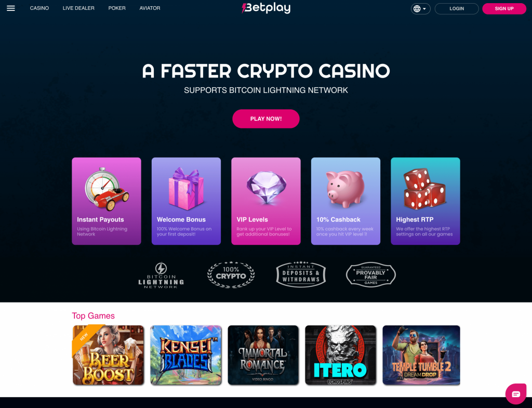Open the Casino menu item

pyautogui.click(x=39, y=8)
